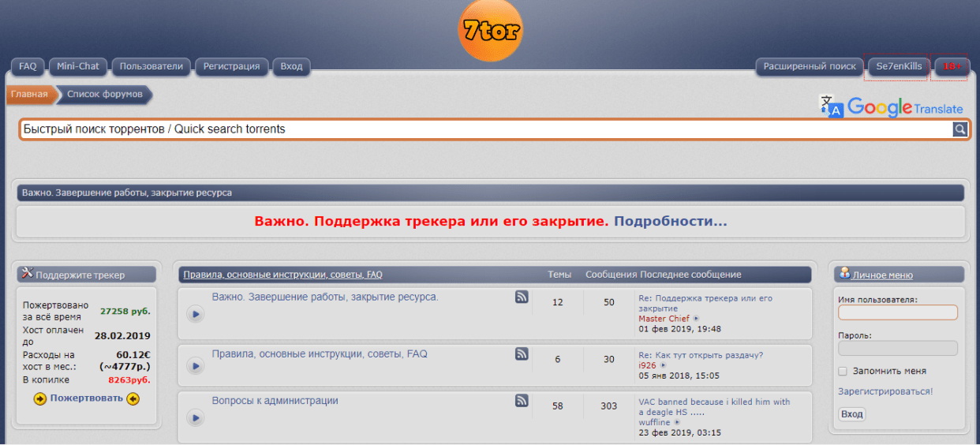
Task: Click the Зарегистрироваться! link
Action: click(885, 391)
